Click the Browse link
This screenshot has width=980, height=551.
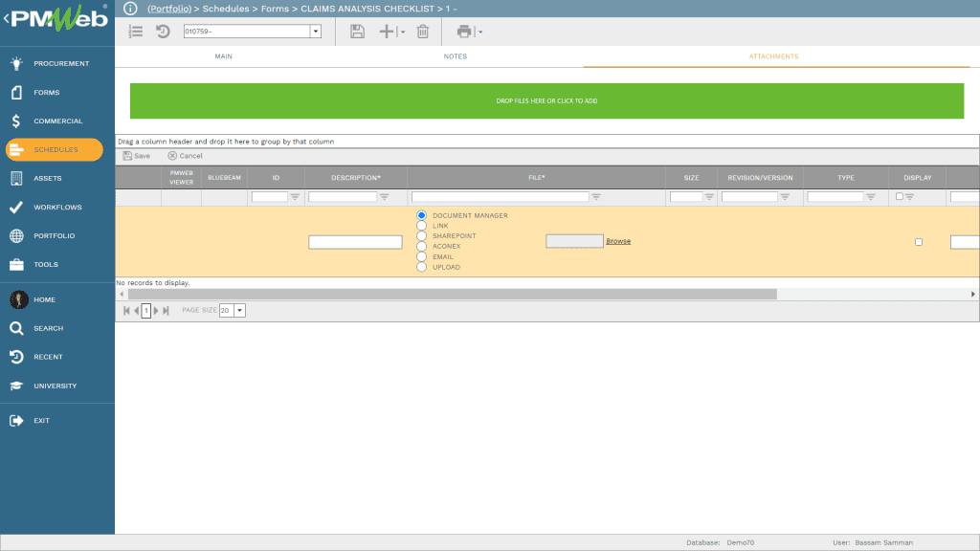[618, 241]
